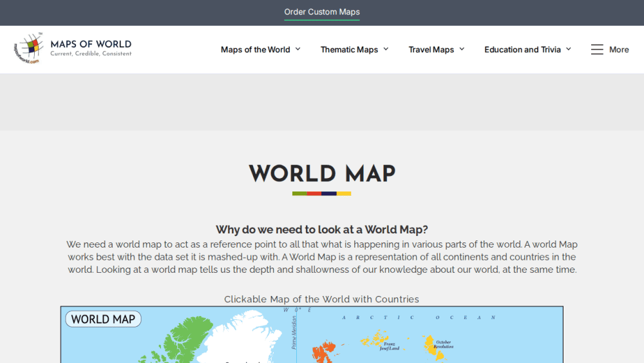Open the Order Custom Maps link
The width and height of the screenshot is (644, 363).
(x=321, y=12)
